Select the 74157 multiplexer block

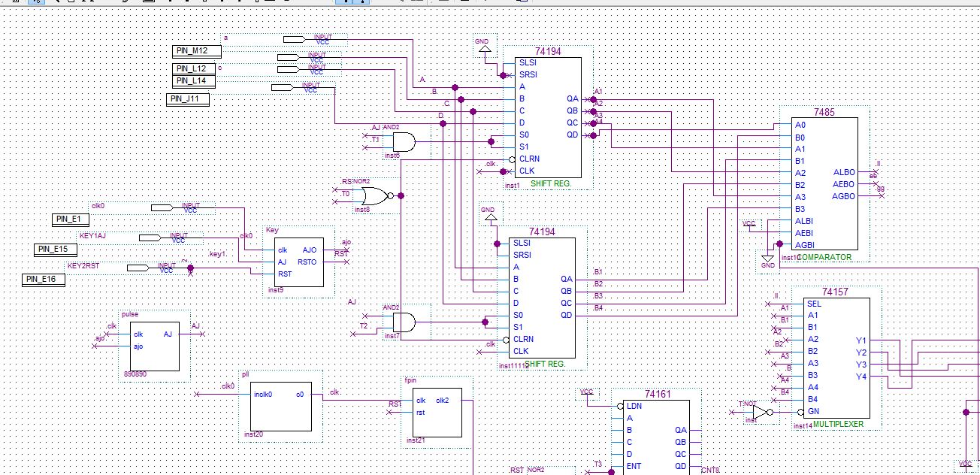click(x=836, y=358)
